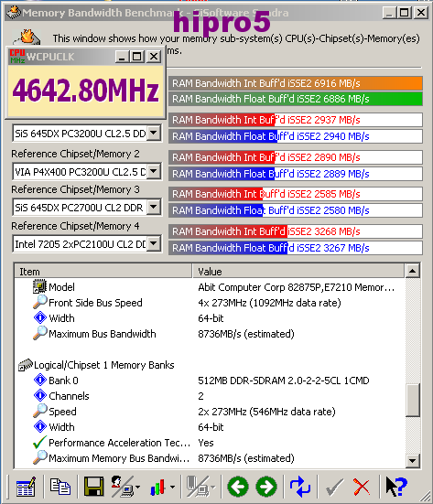Click the magnifier icon beside Speed
433x504 pixels.
click(x=40, y=411)
